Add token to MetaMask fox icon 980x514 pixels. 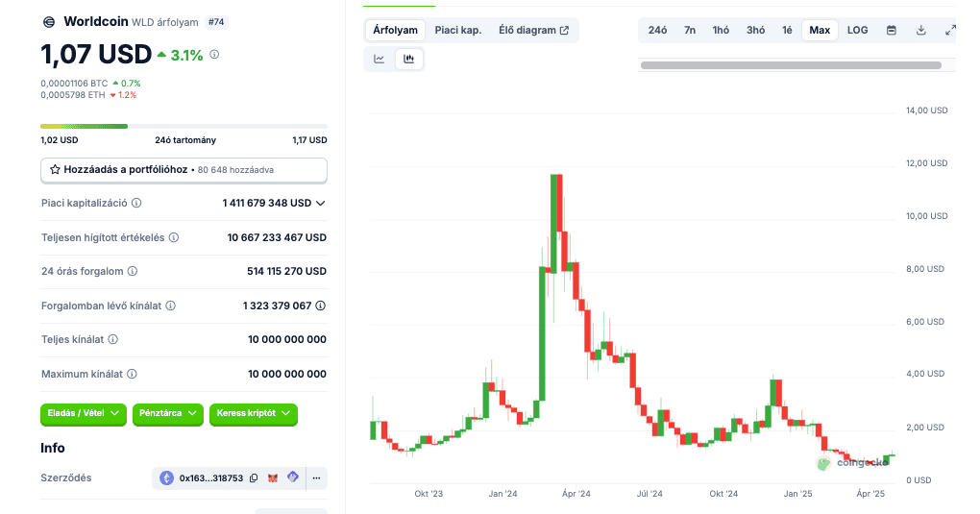(273, 478)
